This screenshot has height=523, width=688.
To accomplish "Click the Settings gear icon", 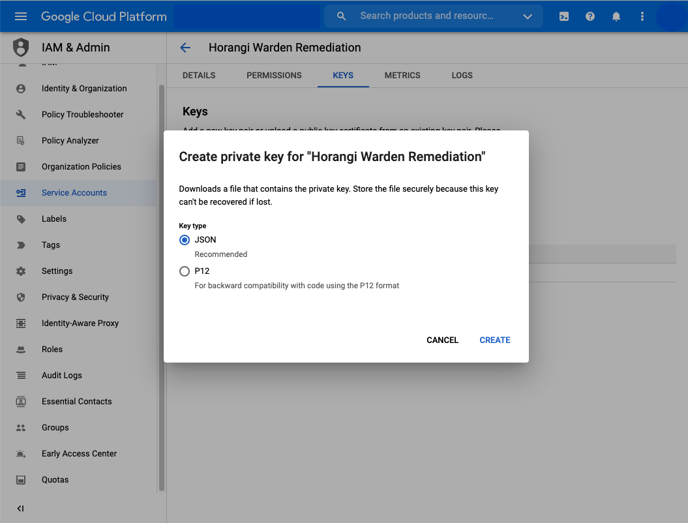I will [21, 271].
